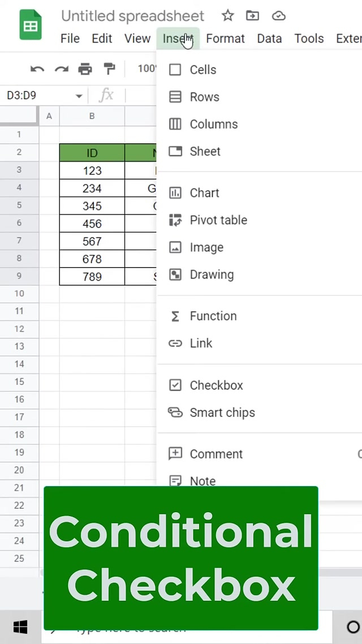
Task: Select the paint format roller icon
Action: coord(109,69)
